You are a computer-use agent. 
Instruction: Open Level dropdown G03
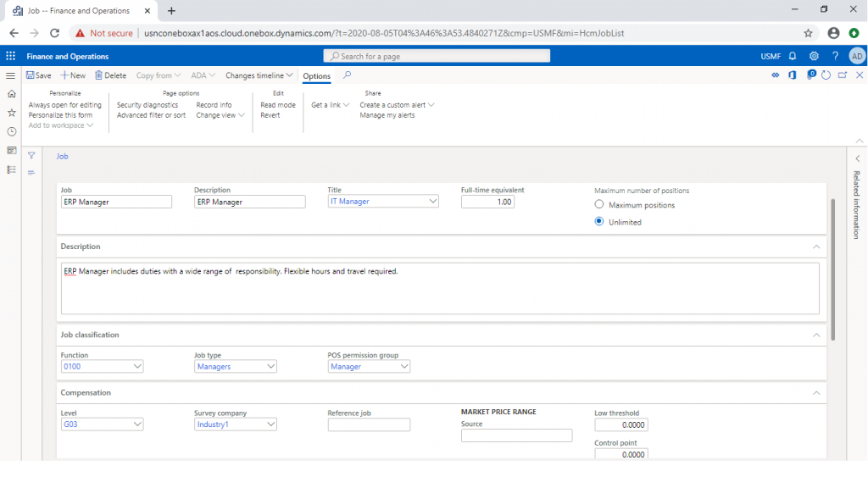click(137, 424)
